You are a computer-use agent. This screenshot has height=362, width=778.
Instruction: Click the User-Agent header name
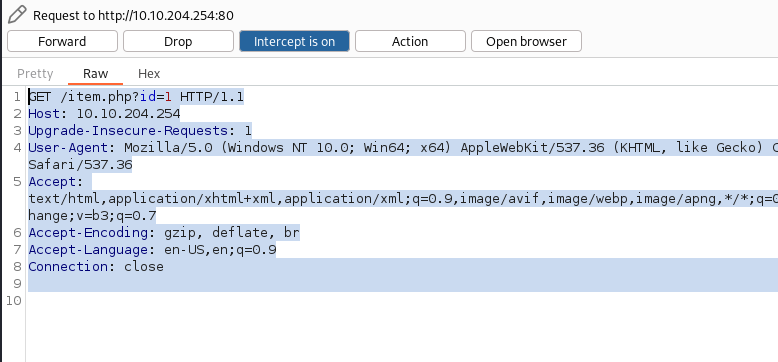[68, 147]
